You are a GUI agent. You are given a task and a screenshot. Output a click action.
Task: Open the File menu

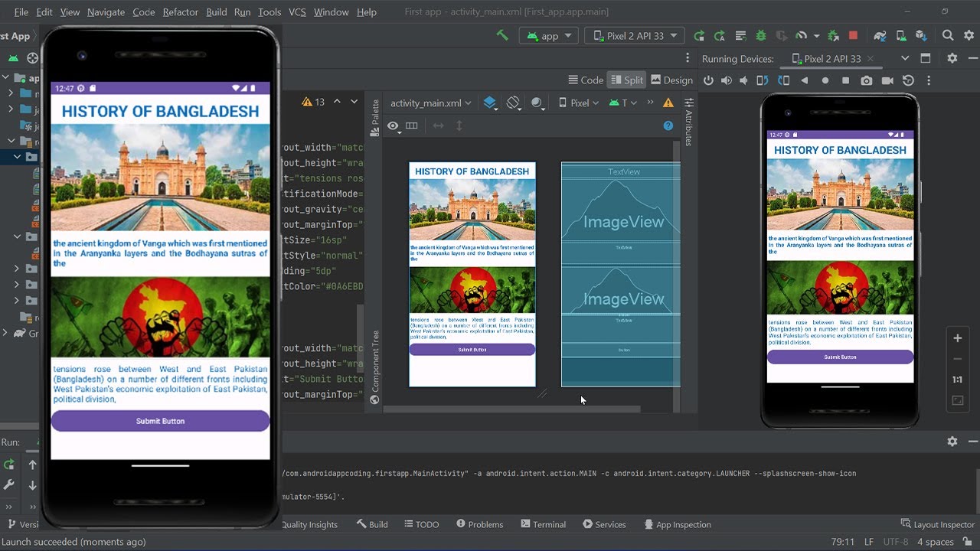point(21,12)
